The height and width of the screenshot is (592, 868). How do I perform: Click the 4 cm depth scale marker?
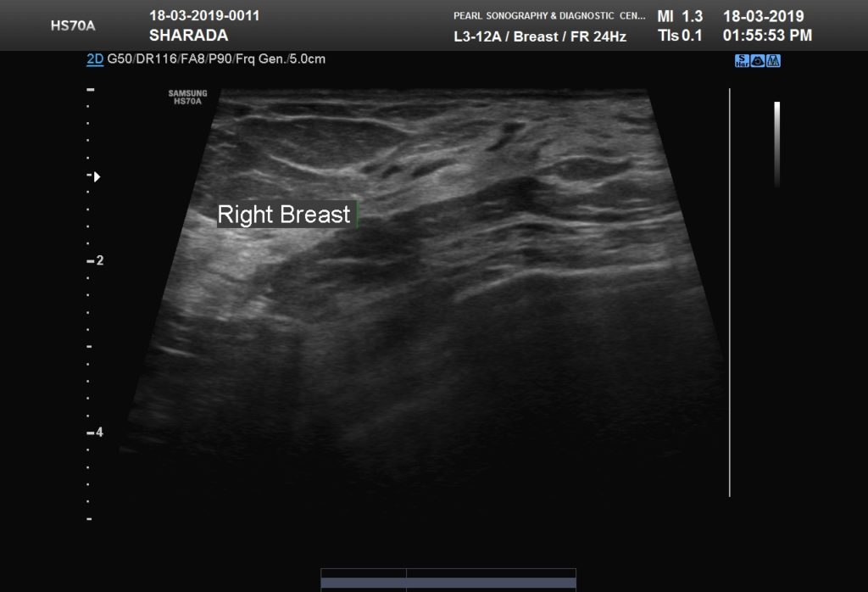(95, 432)
